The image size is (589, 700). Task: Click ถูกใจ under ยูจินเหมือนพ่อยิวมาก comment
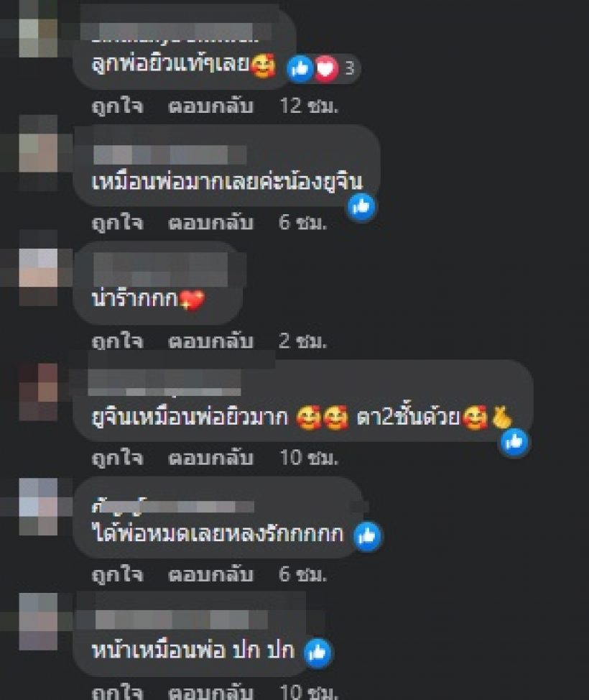(117, 458)
